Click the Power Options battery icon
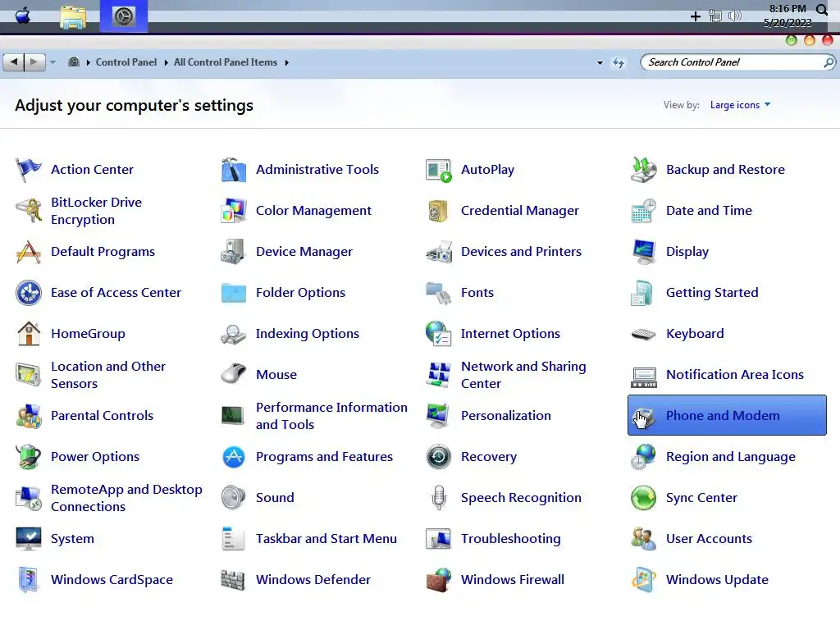 tap(29, 457)
